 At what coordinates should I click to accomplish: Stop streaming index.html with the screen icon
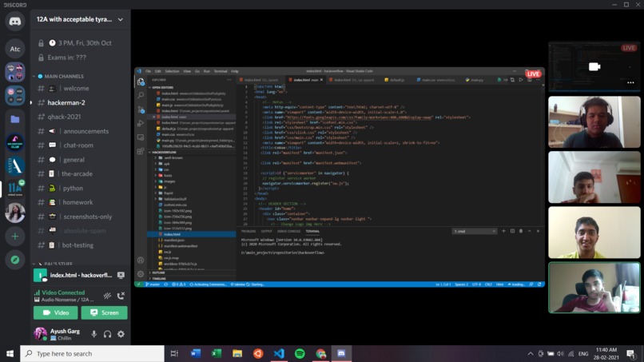121,275
